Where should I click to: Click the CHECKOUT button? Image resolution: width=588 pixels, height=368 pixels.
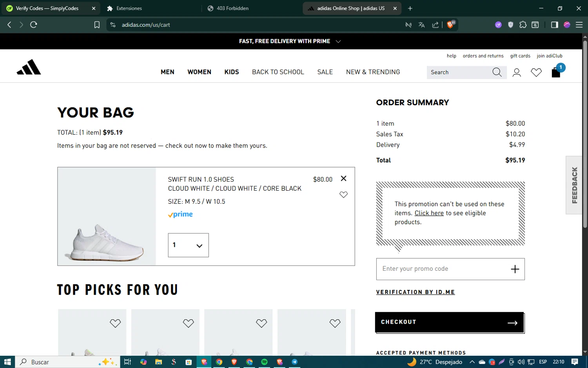pos(449,322)
